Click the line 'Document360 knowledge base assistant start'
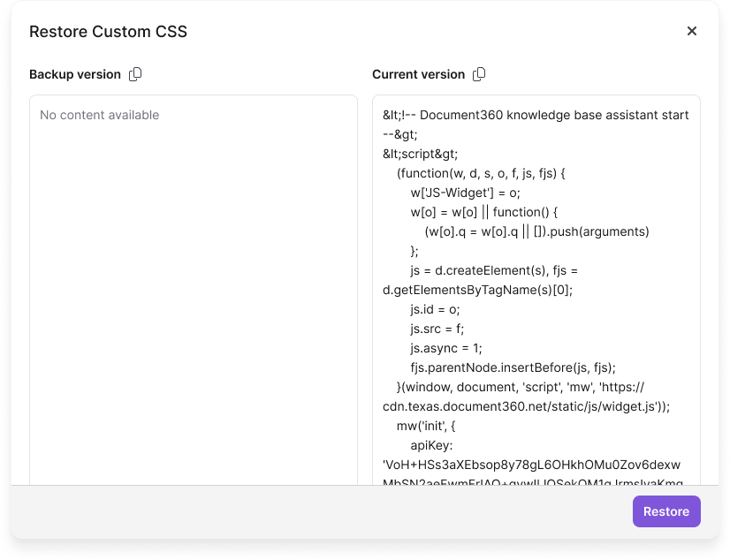The image size is (730, 560). click(x=536, y=115)
